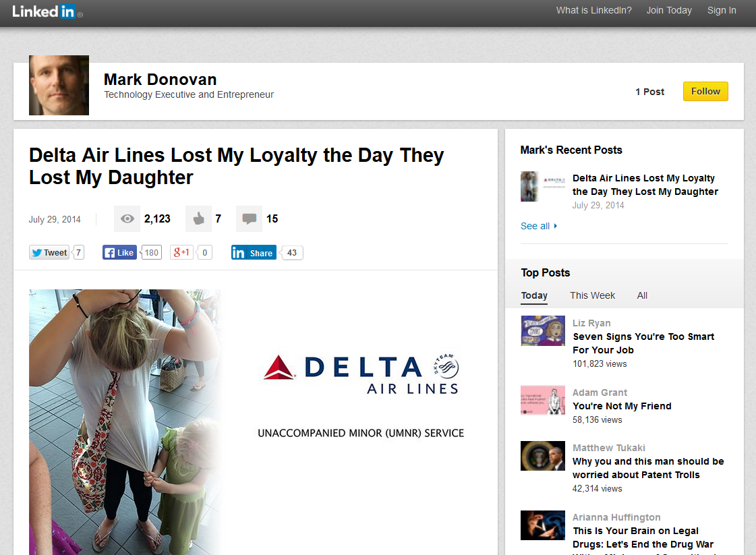Click the LinkedIn logo in header

point(45,11)
